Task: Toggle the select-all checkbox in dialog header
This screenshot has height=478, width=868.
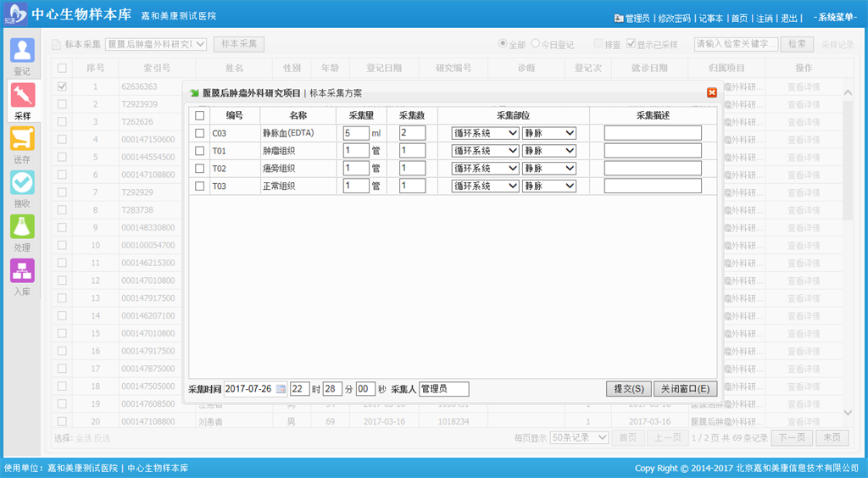Action: click(x=200, y=115)
